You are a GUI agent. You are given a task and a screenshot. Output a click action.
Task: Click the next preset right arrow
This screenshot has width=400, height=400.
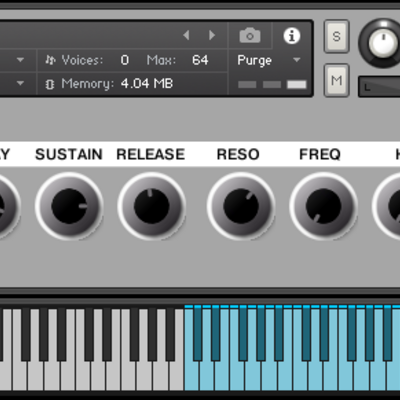point(212,35)
